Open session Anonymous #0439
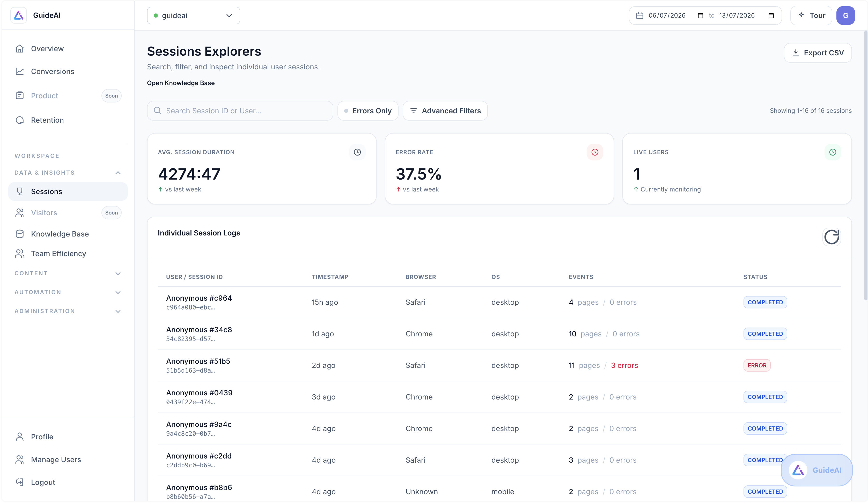 click(499, 397)
